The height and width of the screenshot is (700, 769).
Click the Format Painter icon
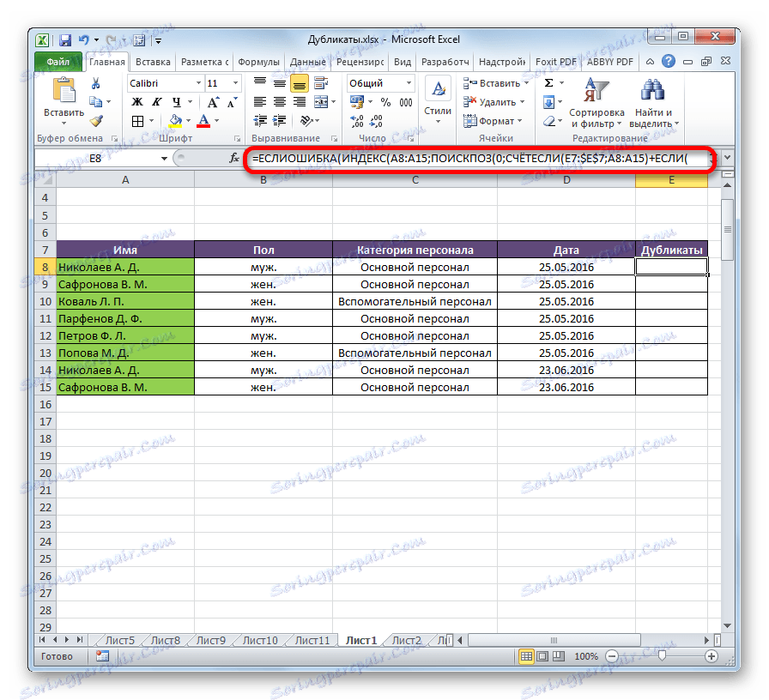[96, 120]
